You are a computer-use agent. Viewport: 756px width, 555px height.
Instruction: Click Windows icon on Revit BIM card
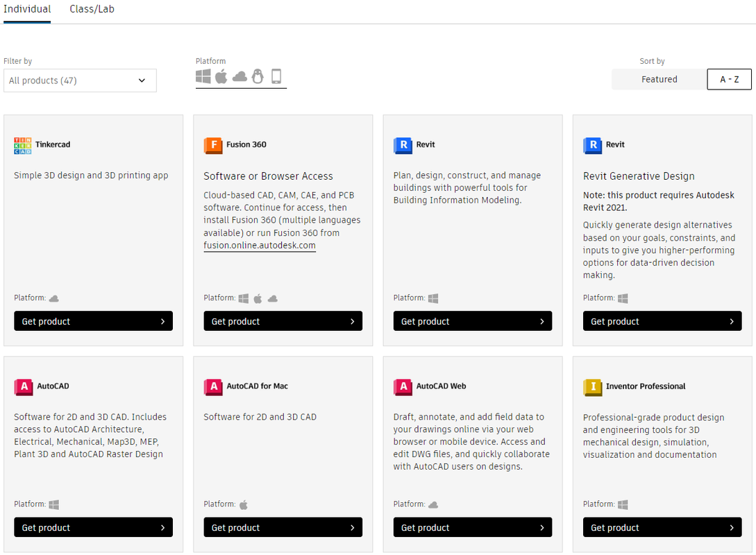(433, 299)
